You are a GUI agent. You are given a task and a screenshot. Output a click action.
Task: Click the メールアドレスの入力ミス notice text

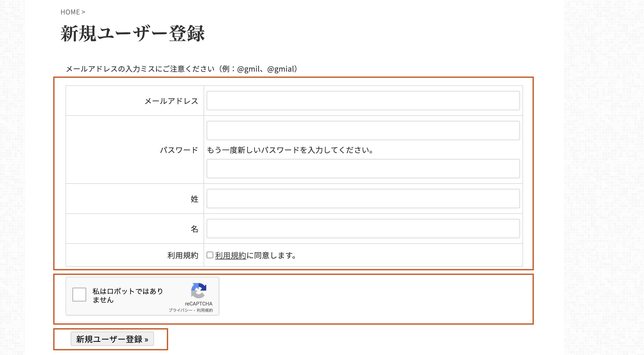pyautogui.click(x=182, y=69)
